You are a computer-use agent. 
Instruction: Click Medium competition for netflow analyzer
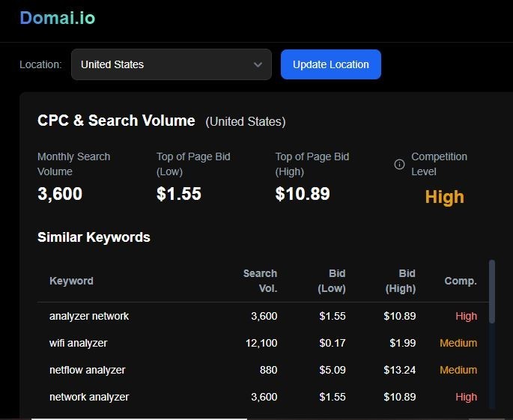click(x=458, y=370)
